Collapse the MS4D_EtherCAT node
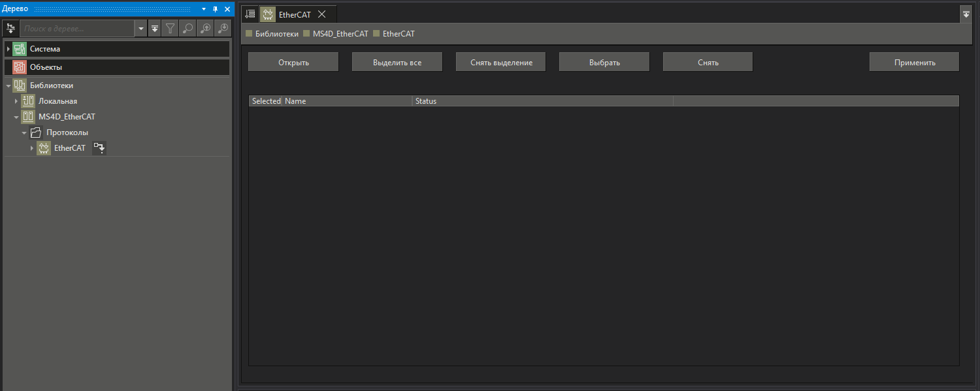The height and width of the screenshot is (391, 980). 16,117
